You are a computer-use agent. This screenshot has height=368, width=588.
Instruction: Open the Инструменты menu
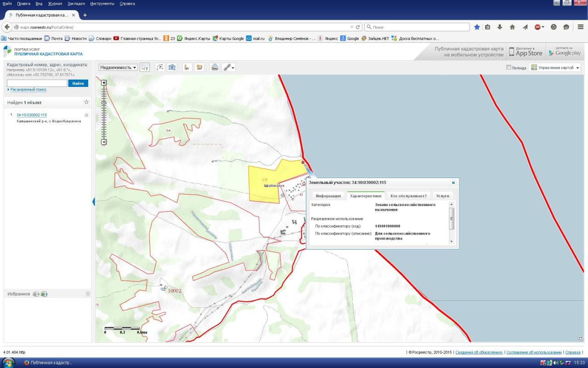tap(102, 3)
